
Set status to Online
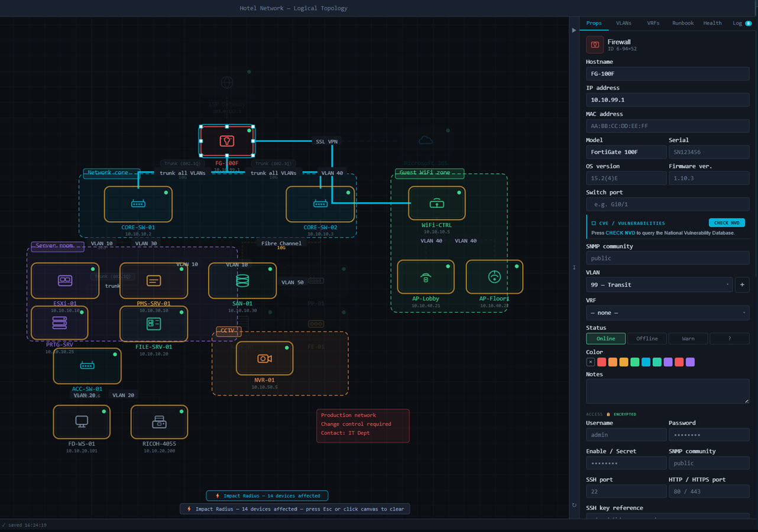pyautogui.click(x=606, y=339)
